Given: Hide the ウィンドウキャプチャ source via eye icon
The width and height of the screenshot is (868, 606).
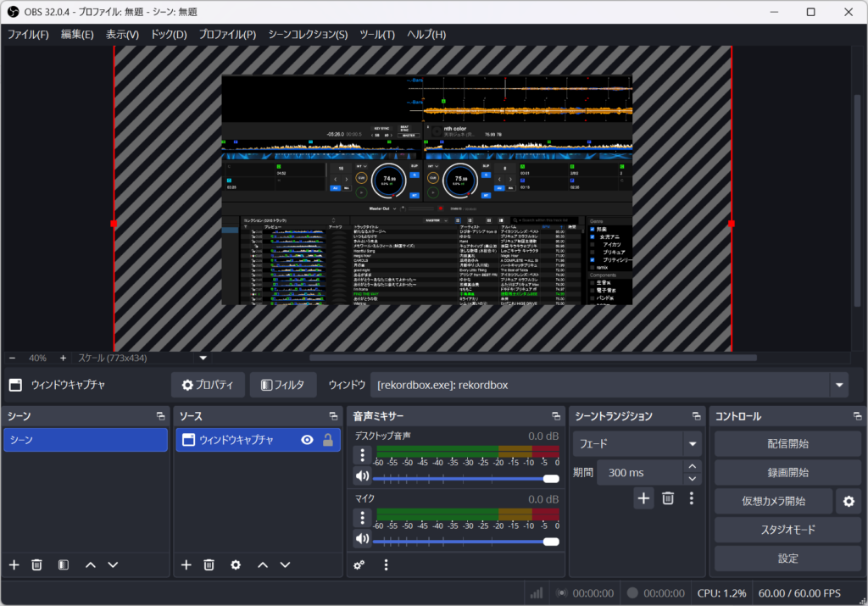Looking at the screenshot, I should (307, 440).
